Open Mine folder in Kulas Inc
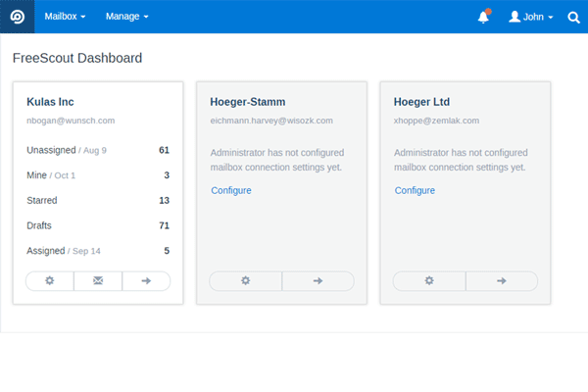Viewport: 588px width, 392px height. click(98, 175)
